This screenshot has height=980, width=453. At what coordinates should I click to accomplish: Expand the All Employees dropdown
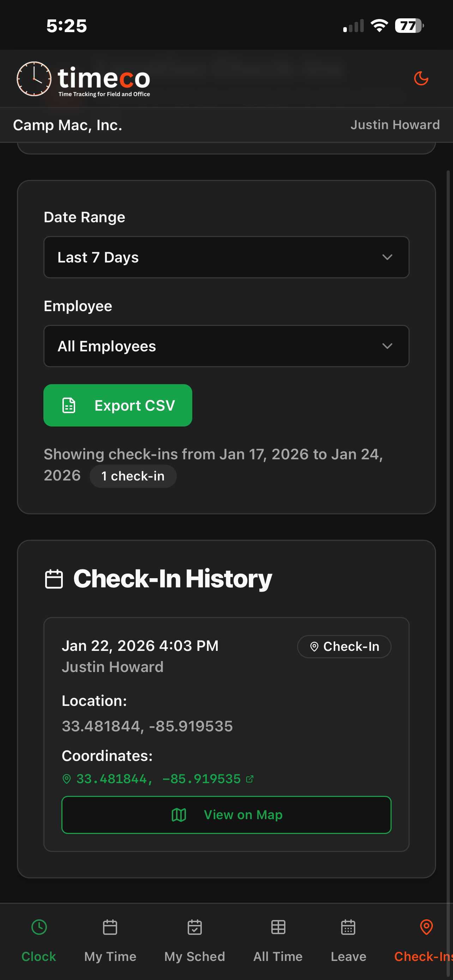click(226, 346)
